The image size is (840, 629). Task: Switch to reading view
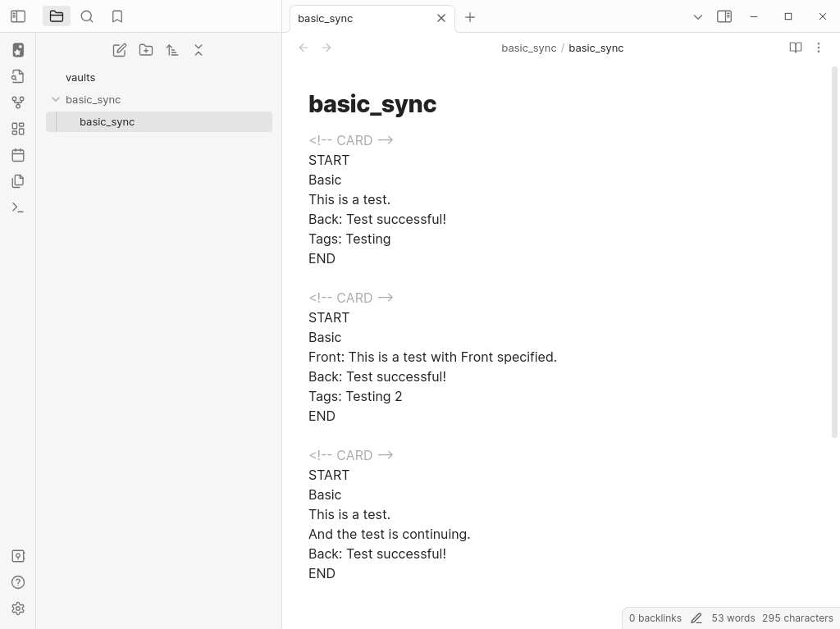[795, 48]
